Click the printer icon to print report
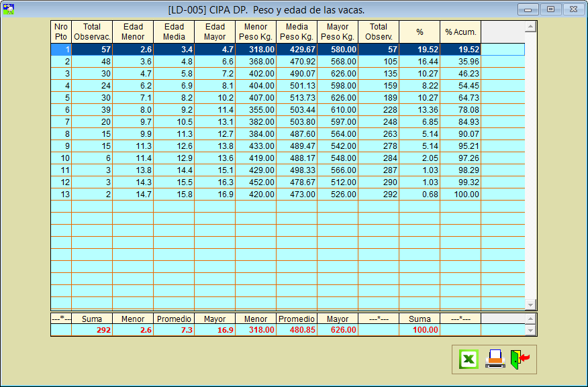The image size is (588, 387). (495, 360)
